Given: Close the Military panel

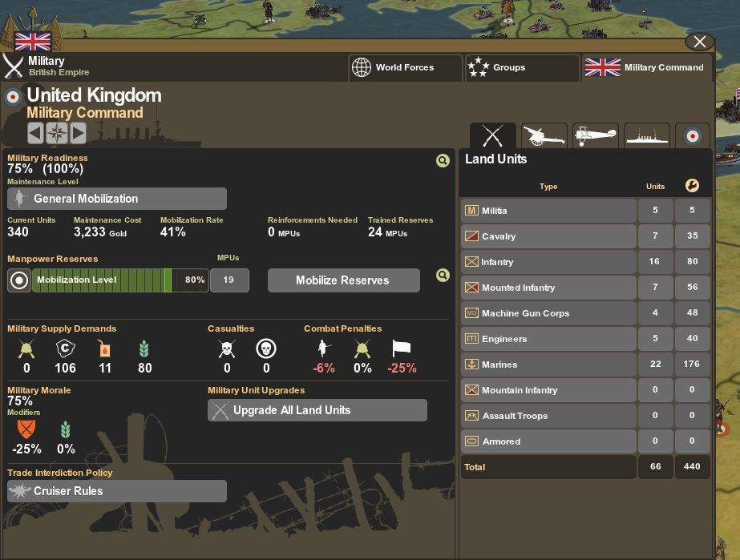Looking at the screenshot, I should coord(700,42).
